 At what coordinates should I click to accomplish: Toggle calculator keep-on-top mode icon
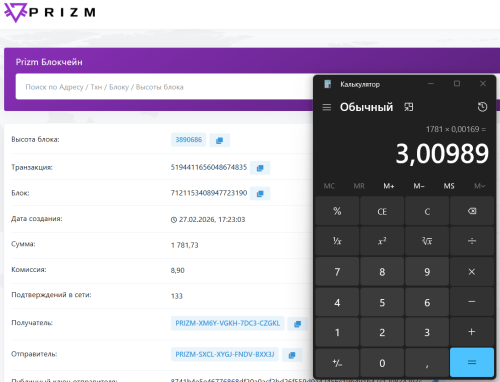pos(409,107)
